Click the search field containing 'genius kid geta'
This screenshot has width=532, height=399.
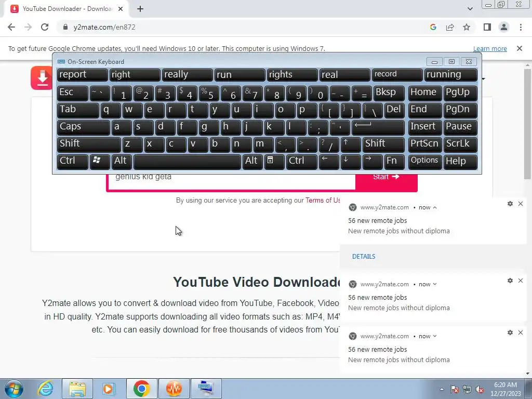(x=232, y=181)
